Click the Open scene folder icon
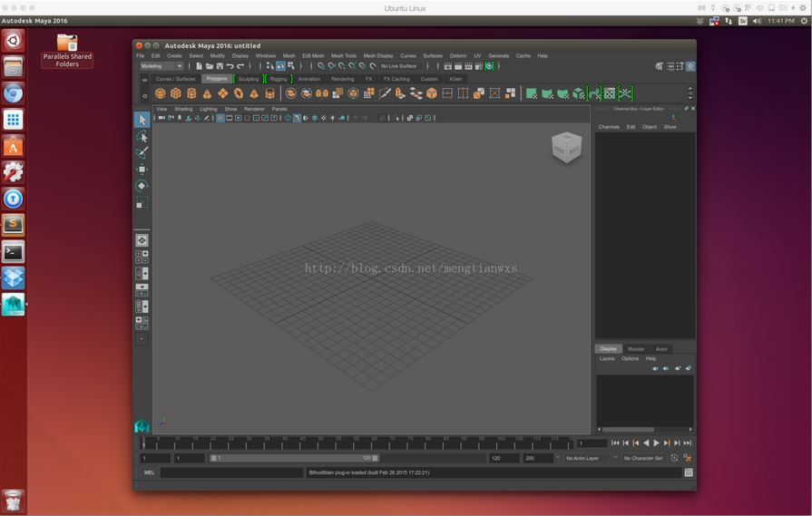The height and width of the screenshot is (516, 812). point(210,66)
